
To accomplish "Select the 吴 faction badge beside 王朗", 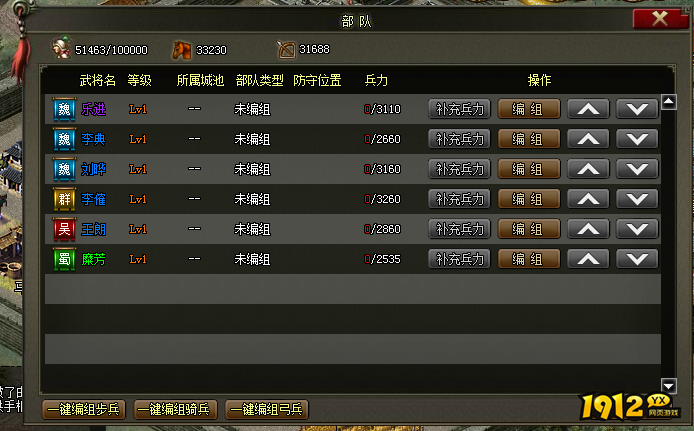I will 65,229.
